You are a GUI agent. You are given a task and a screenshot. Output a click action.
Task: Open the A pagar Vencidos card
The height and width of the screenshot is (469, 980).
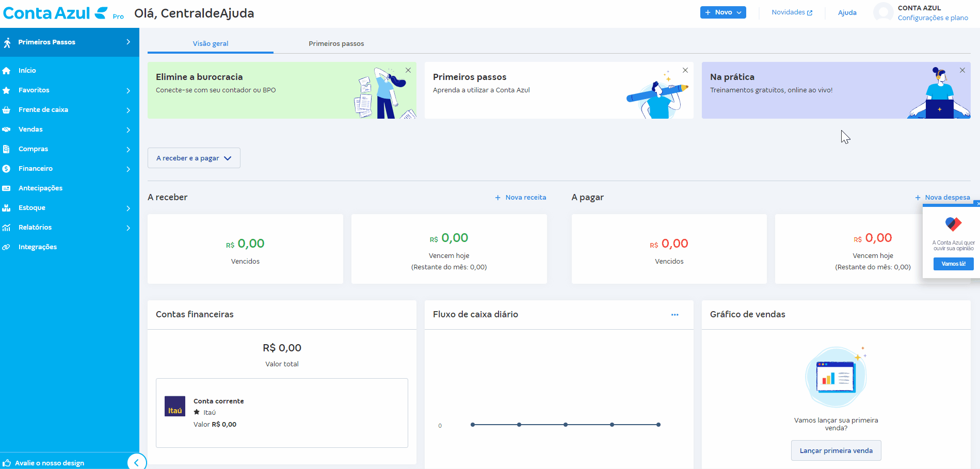[x=669, y=249]
